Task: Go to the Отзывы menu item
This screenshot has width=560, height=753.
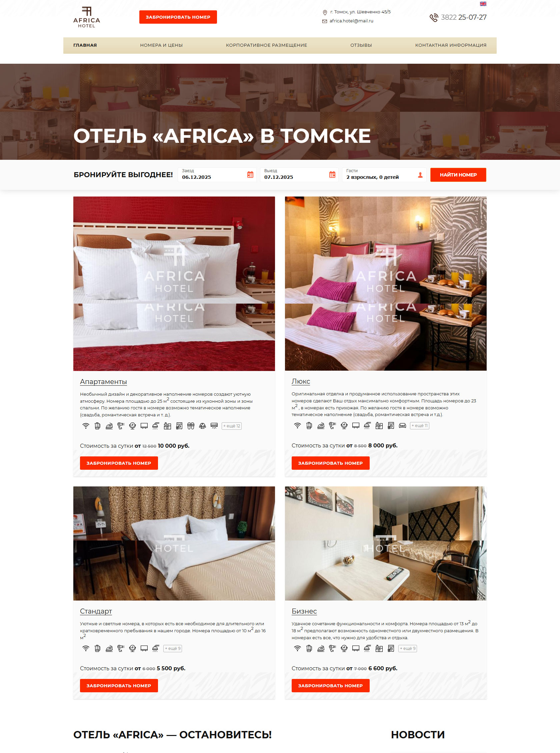Action: (361, 45)
